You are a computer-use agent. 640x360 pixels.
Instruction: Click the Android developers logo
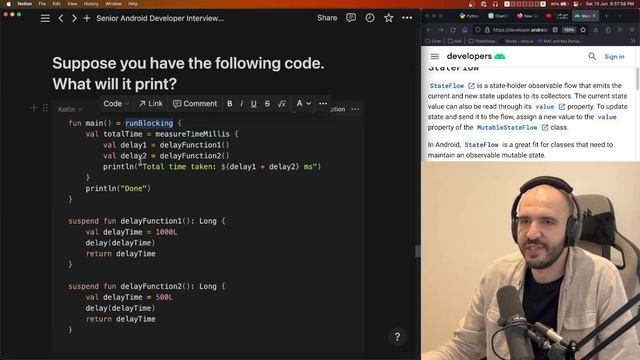click(x=476, y=56)
